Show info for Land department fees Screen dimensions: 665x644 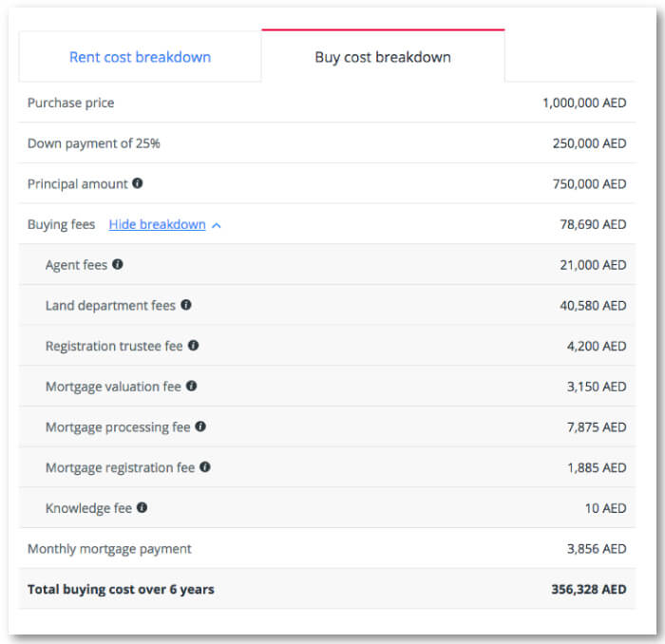pyautogui.click(x=186, y=304)
